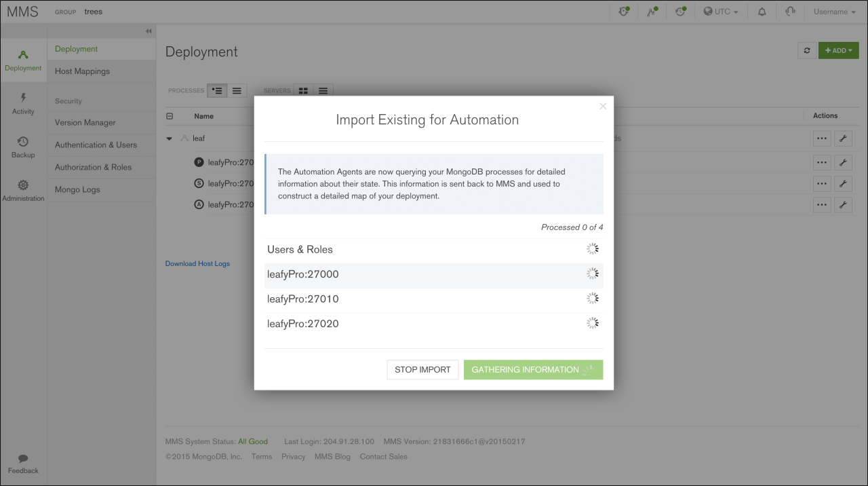Open Authorization & Roles menu item
The height and width of the screenshot is (486, 868).
[x=102, y=168]
